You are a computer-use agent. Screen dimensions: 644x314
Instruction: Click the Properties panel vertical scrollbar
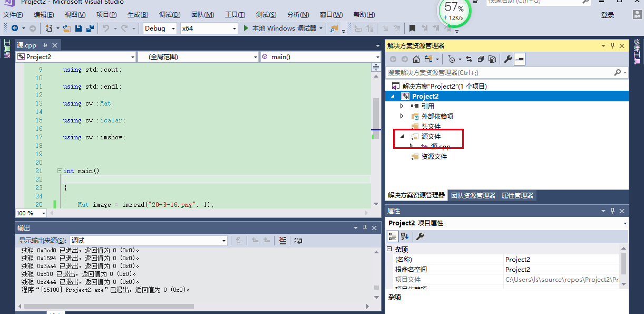tap(623, 265)
